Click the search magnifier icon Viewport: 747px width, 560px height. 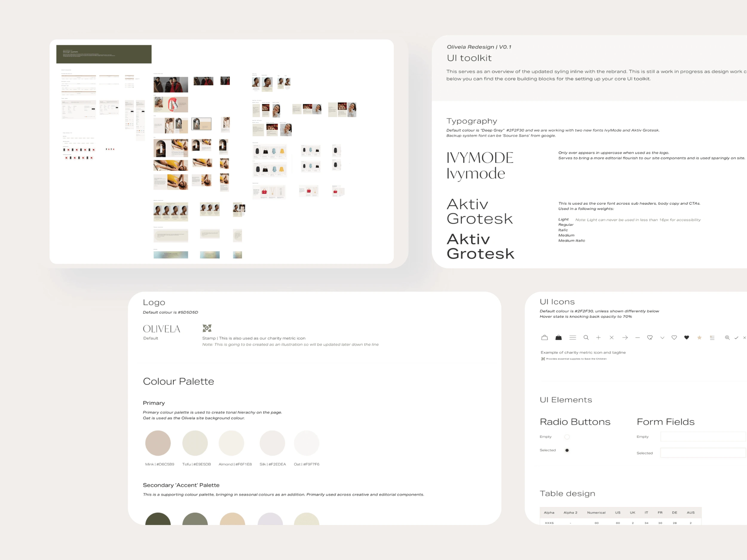585,337
